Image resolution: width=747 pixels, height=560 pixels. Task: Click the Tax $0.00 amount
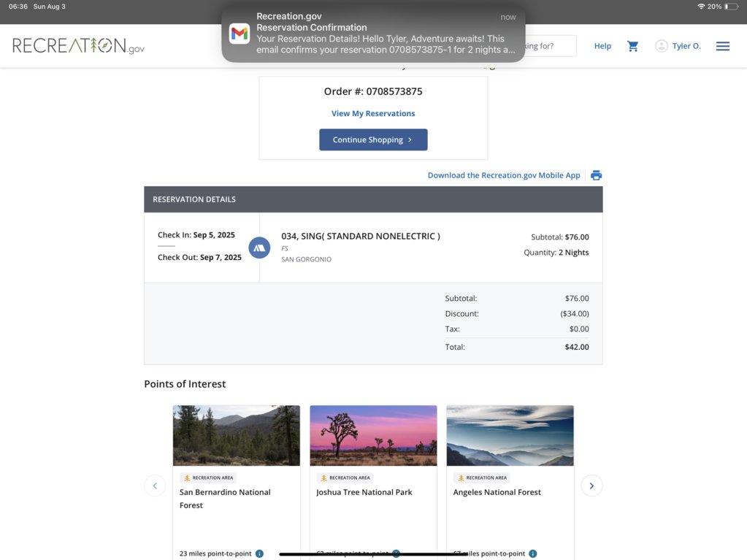(579, 329)
